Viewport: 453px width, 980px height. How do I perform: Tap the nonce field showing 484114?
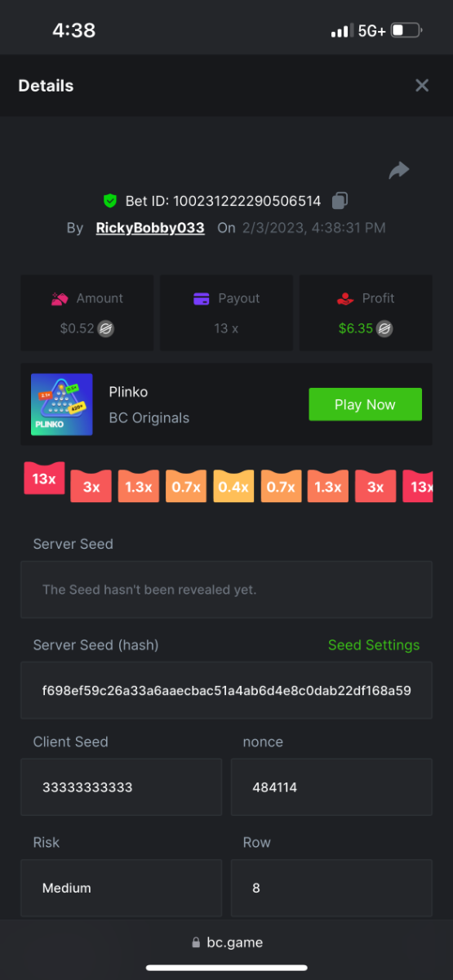(331, 787)
